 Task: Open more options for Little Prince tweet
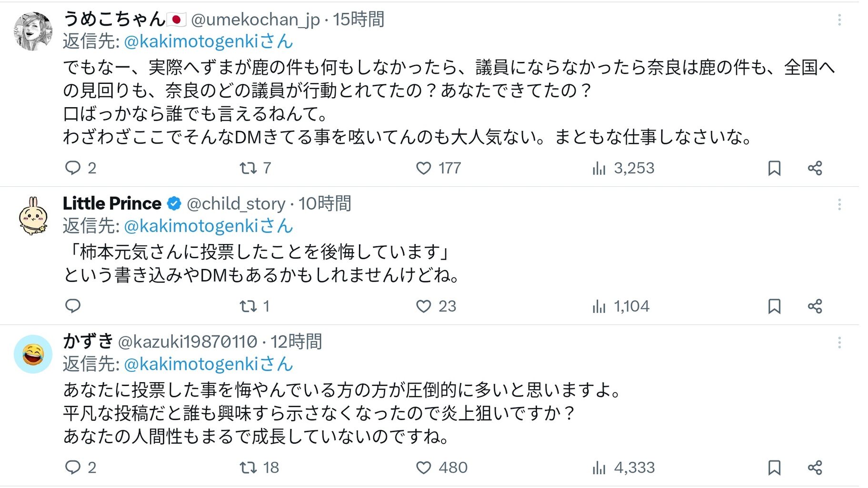pos(839,204)
